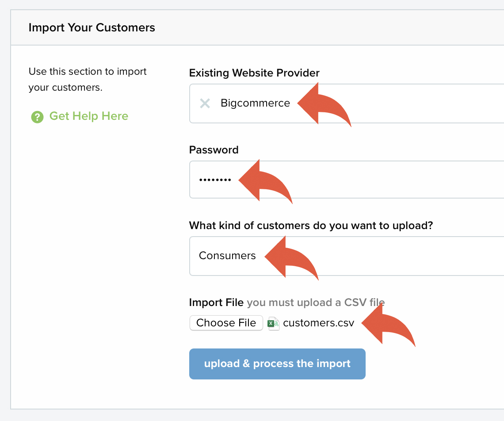Click the Existing Website Provider label
Screen dimensions: 504x421
coord(254,73)
